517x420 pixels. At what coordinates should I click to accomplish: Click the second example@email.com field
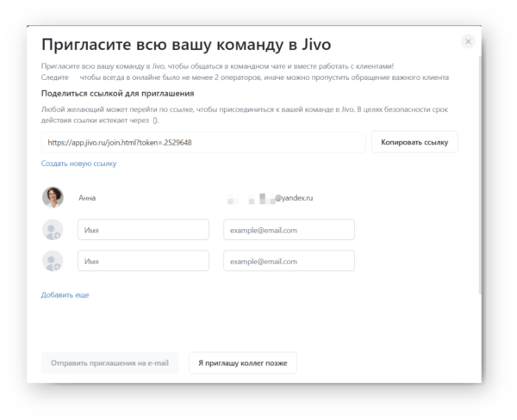[x=289, y=261]
